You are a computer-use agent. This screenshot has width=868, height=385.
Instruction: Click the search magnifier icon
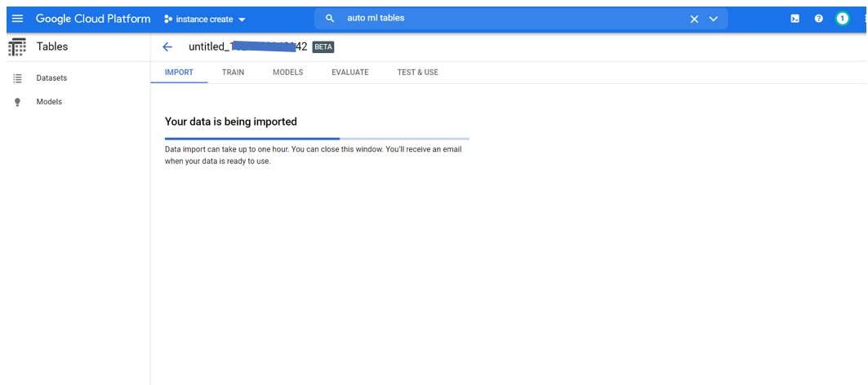(330, 19)
